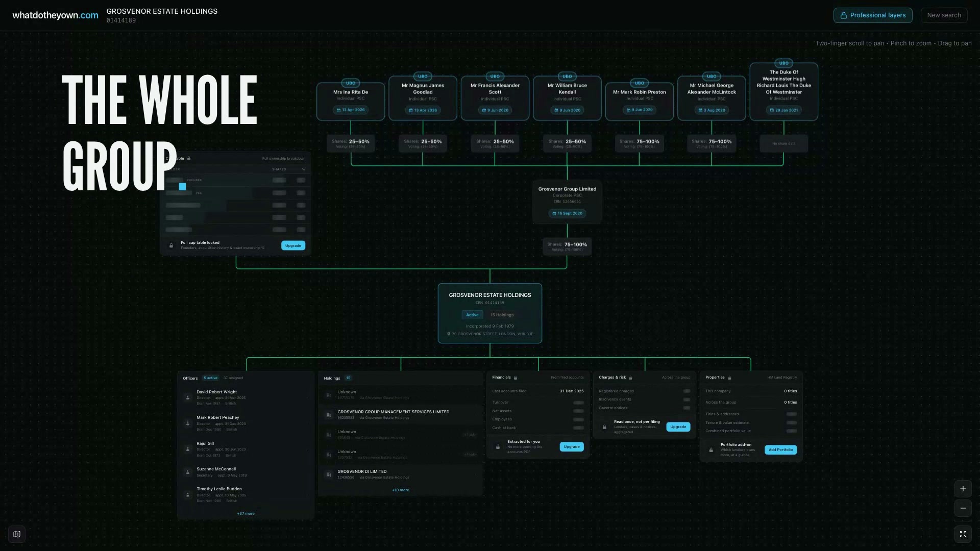This screenshot has width=980, height=551.
Task: Expand officers list with +37 more
Action: tap(246, 513)
